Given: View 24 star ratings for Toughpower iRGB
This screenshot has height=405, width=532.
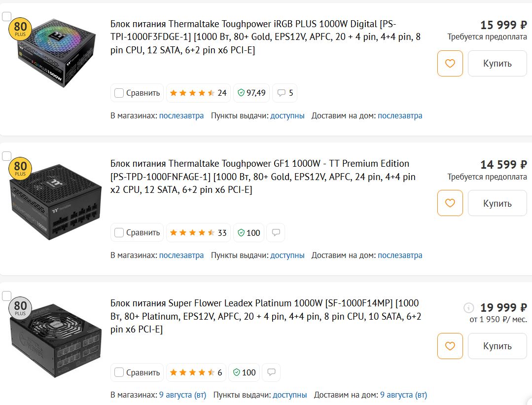Looking at the screenshot, I should coord(198,93).
